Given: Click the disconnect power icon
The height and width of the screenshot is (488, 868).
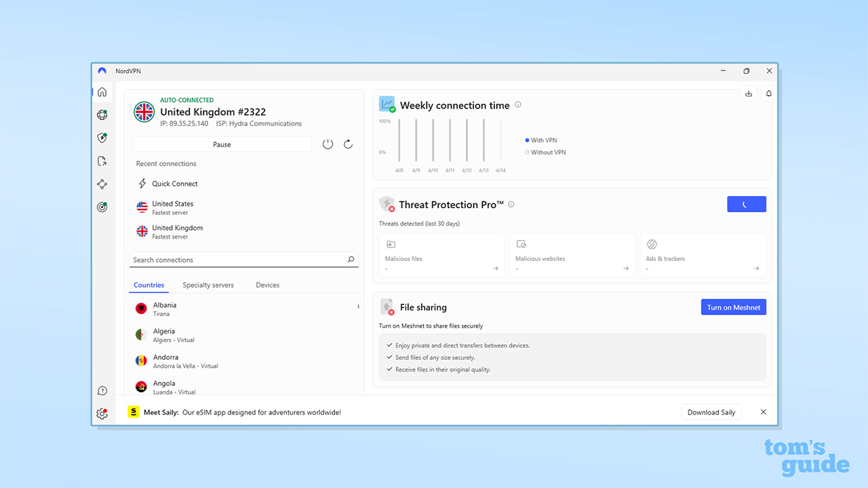Looking at the screenshot, I should [328, 144].
